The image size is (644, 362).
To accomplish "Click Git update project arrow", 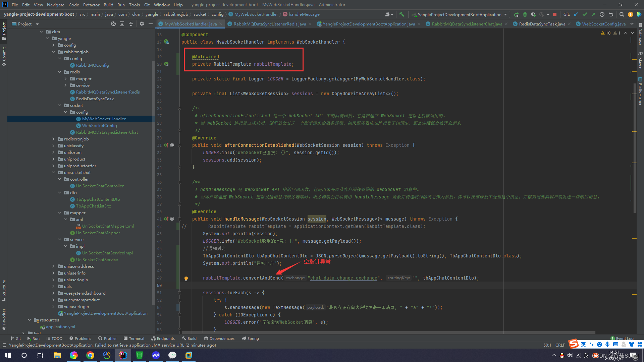I will [x=576, y=14].
